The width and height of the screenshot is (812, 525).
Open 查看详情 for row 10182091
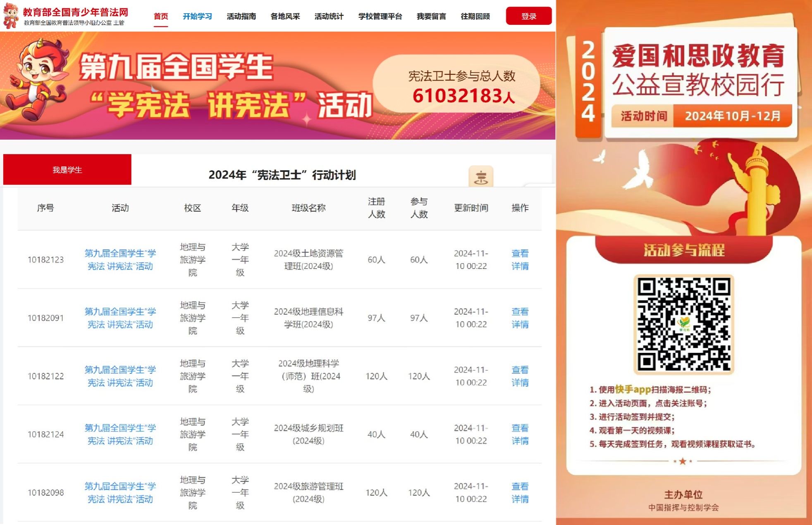point(520,318)
